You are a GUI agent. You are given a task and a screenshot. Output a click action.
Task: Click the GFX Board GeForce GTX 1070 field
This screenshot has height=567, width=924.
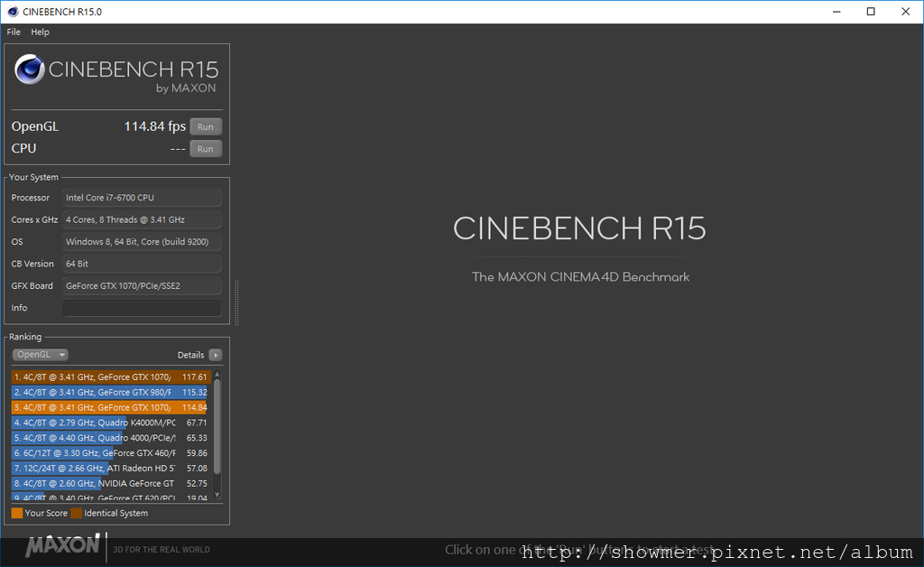point(142,286)
